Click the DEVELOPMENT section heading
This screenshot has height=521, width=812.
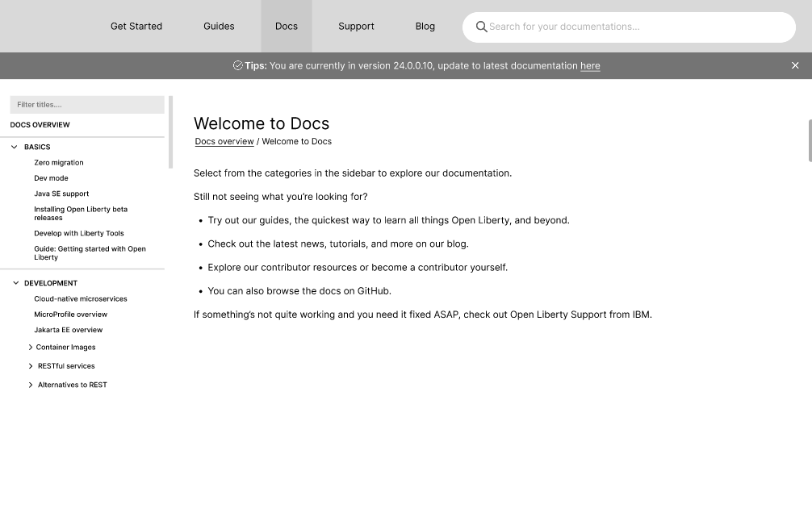click(51, 283)
